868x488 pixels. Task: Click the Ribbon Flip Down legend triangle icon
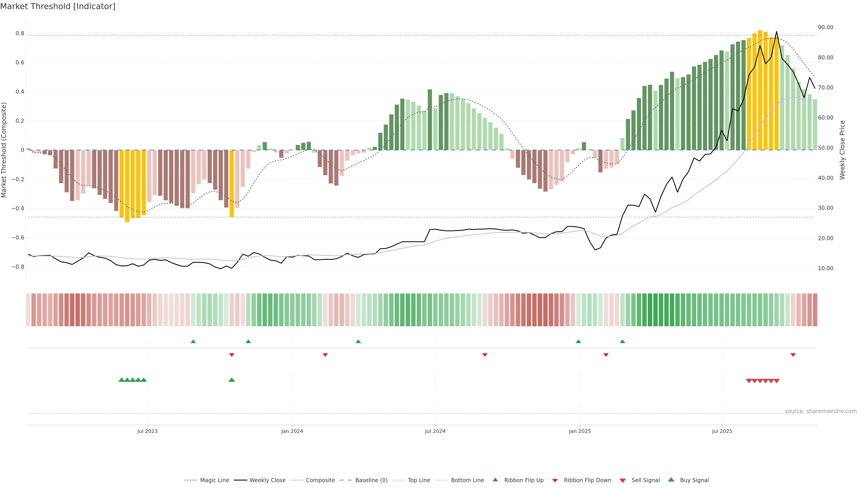555,480
